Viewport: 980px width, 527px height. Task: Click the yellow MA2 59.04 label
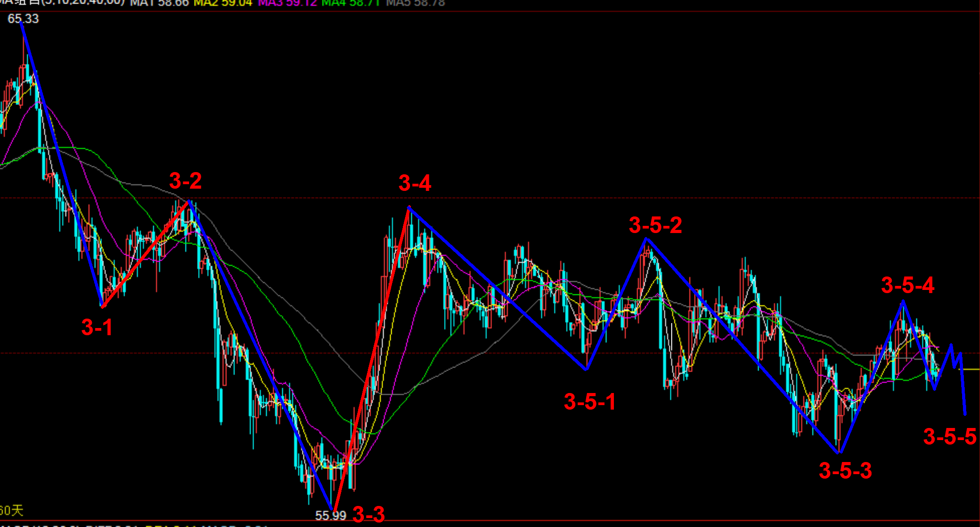click(x=223, y=3)
